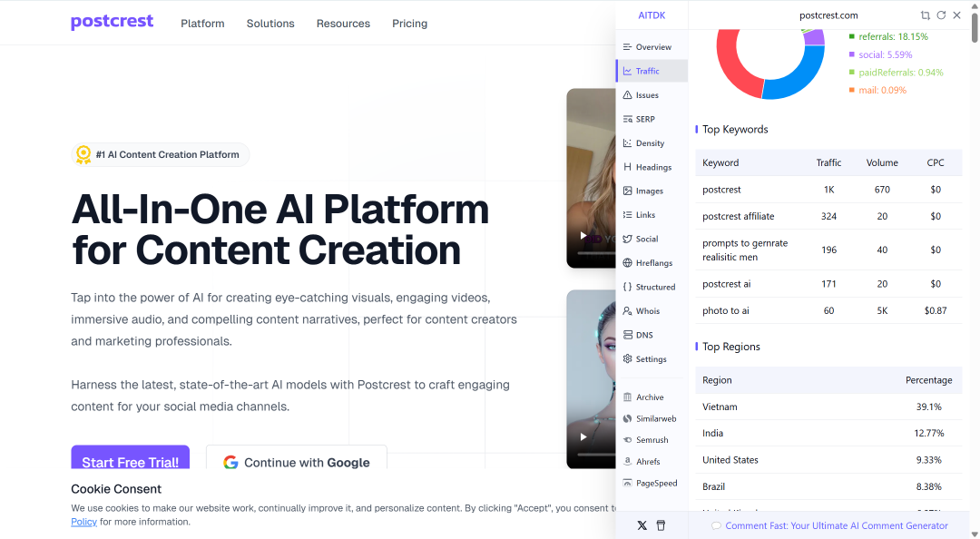Click the Percentage column header

929,380
